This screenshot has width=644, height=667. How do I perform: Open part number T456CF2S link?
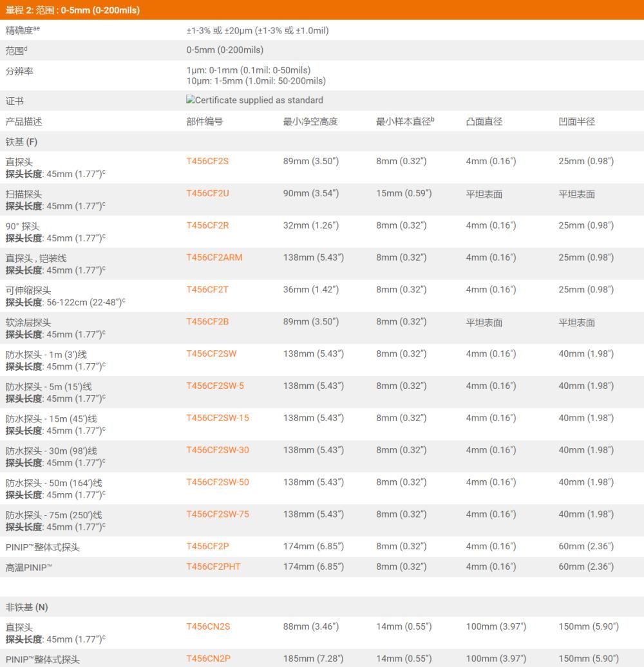tap(207, 161)
